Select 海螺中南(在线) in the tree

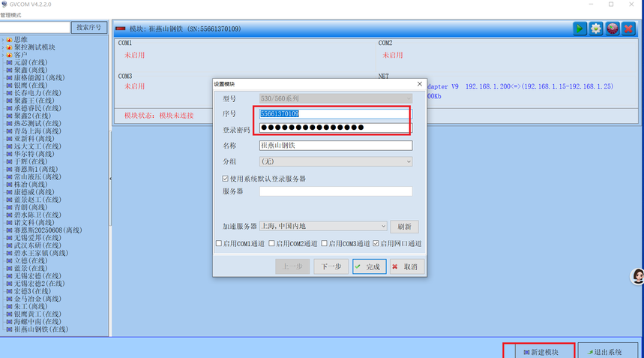[37, 322]
